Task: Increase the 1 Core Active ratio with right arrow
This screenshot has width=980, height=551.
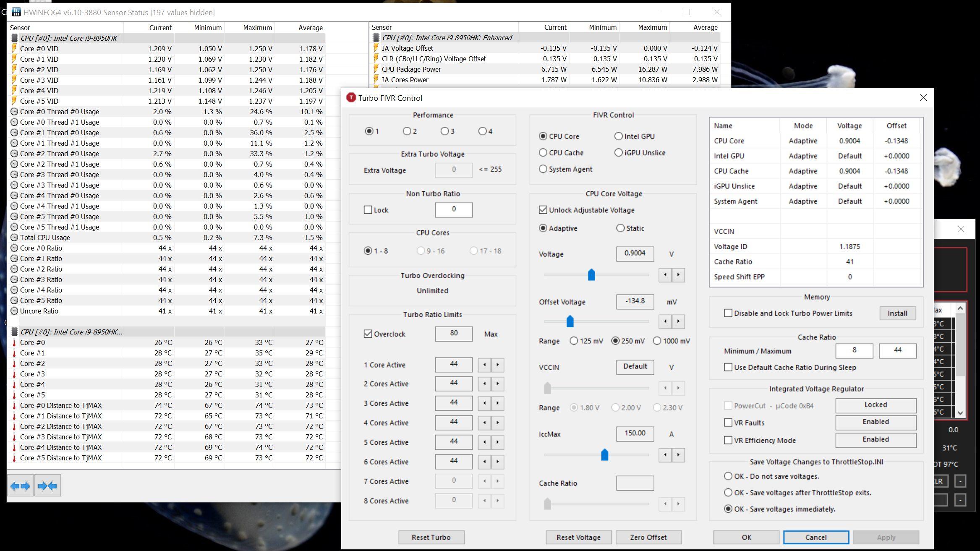Action: click(x=497, y=365)
